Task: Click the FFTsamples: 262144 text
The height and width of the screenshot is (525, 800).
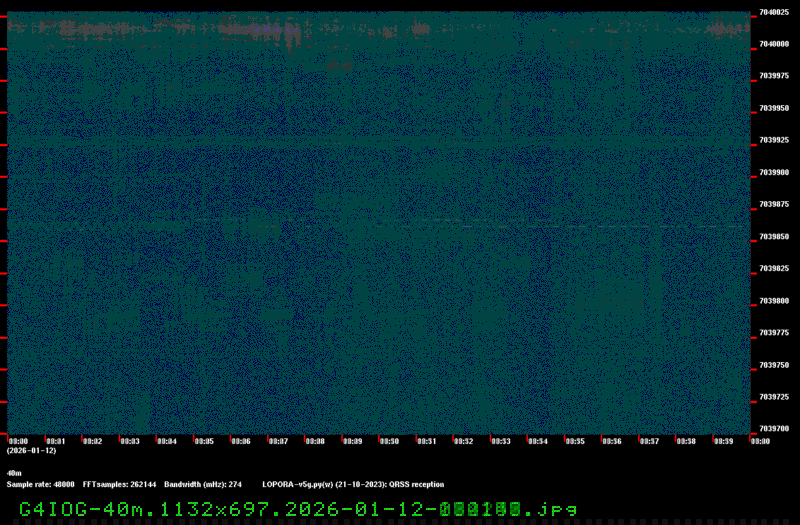Action: click(119, 484)
